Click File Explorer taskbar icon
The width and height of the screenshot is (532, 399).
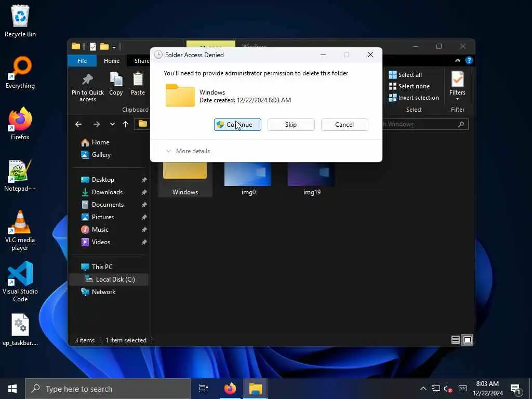[x=256, y=389]
